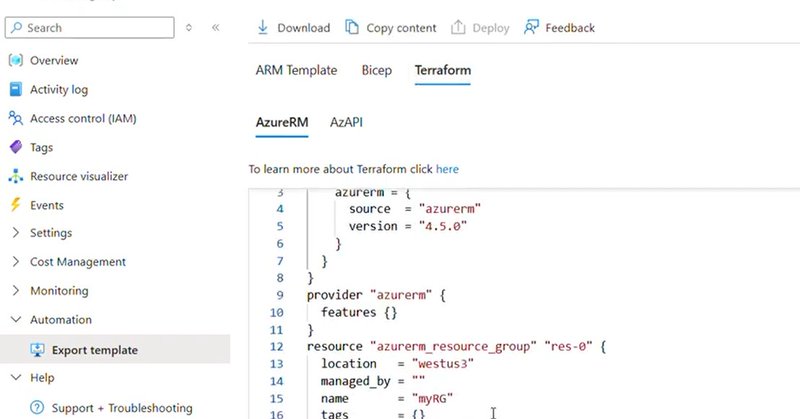Click the Settings section label
Viewport: 800px width, 419px height.
[51, 233]
